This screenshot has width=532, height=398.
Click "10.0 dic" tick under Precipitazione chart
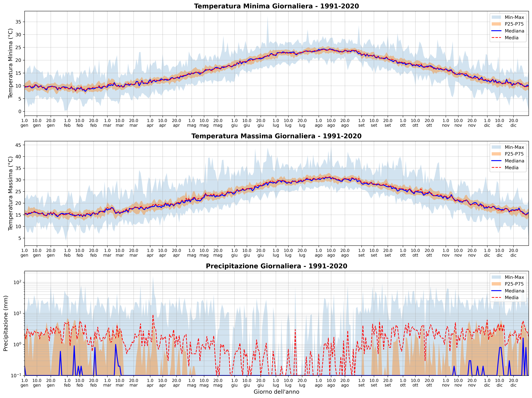500,383
